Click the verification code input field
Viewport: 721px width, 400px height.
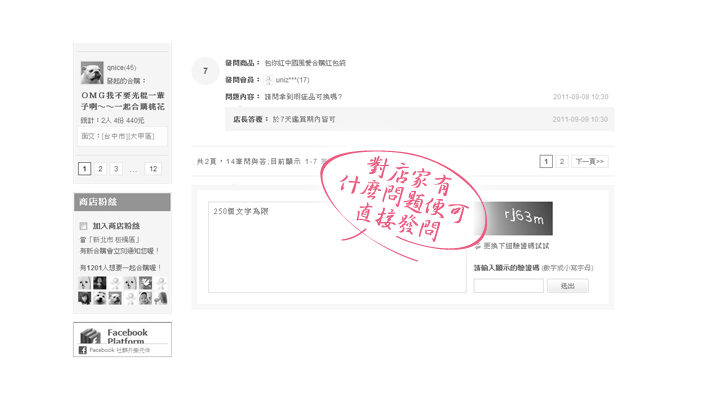(x=509, y=286)
